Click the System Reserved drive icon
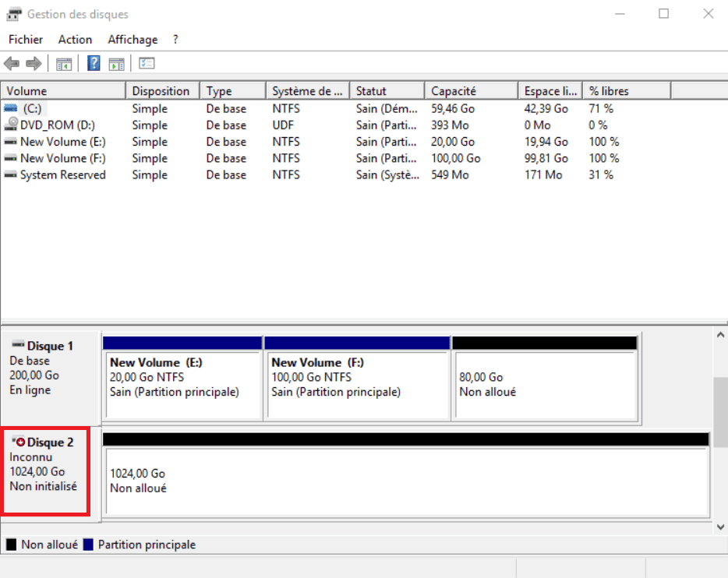The width and height of the screenshot is (728, 578). point(11,175)
